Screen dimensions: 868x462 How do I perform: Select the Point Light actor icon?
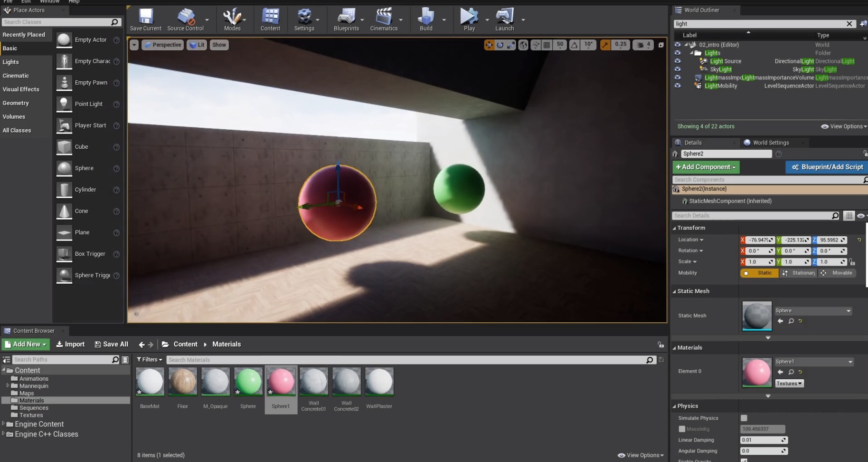point(64,104)
